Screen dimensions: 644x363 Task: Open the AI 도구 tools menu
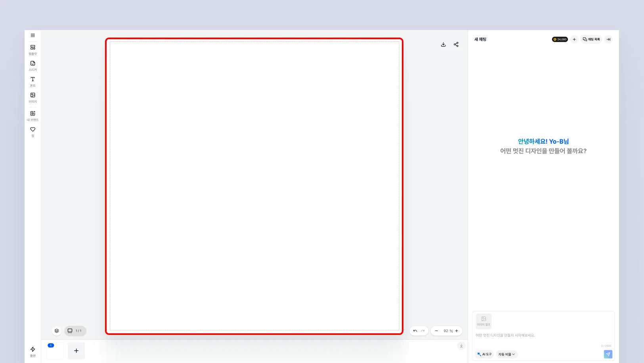click(x=484, y=354)
